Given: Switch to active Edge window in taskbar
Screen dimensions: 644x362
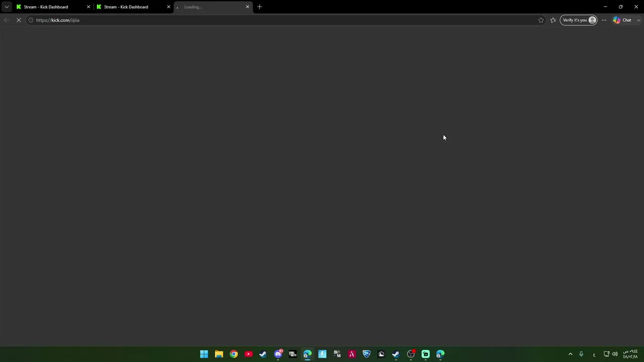Looking at the screenshot, I should click(307, 354).
